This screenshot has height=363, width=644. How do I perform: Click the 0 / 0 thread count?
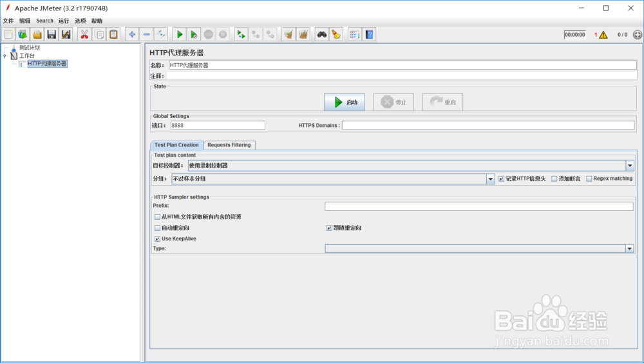pos(622,35)
